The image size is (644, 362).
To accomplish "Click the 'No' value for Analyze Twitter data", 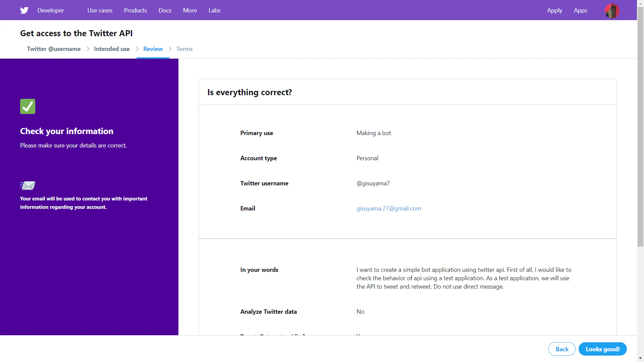I will coord(360,312).
